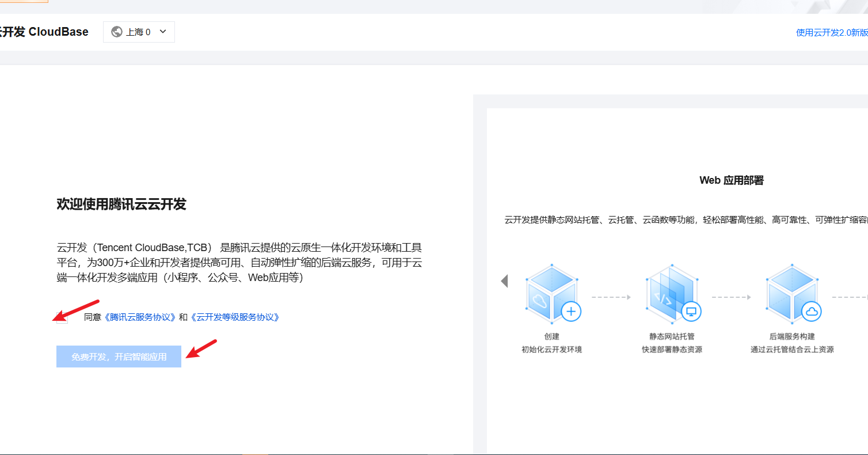868x455 pixels.
Task: Go to previous slide with left arrow
Action: point(504,281)
